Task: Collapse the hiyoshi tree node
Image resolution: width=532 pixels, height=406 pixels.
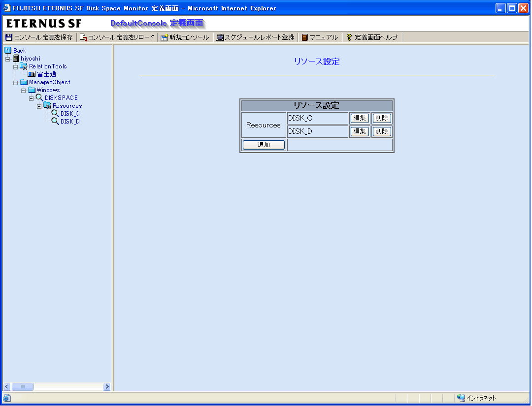Action: coord(7,59)
